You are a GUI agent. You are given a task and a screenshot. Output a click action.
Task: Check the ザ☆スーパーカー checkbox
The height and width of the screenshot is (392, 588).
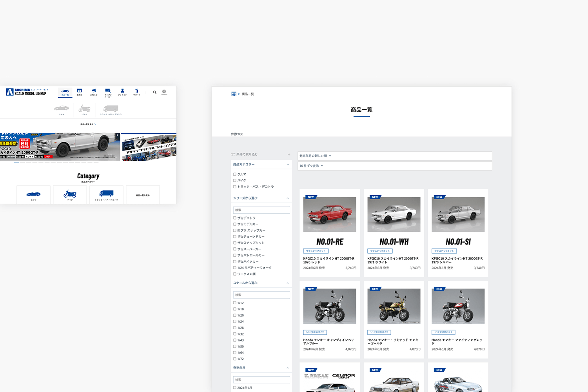[234, 249]
